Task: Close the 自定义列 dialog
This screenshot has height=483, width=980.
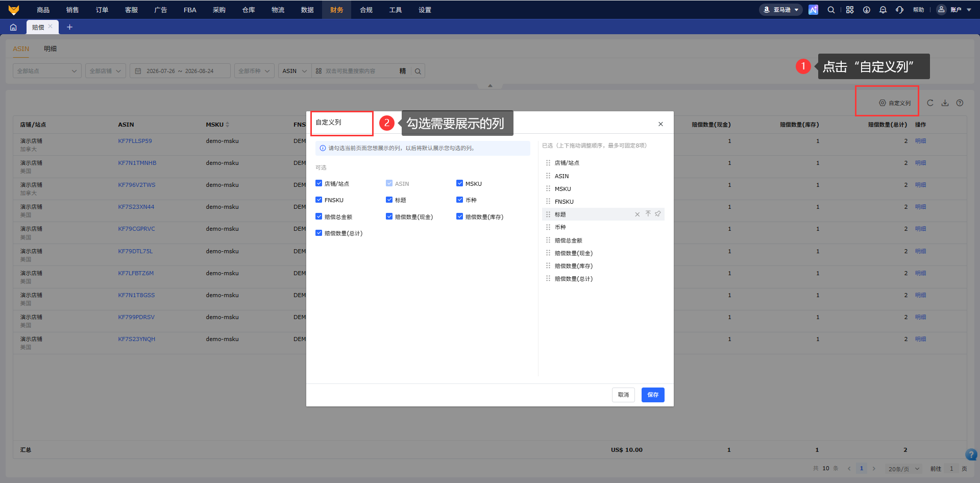Action: pyautogui.click(x=660, y=124)
